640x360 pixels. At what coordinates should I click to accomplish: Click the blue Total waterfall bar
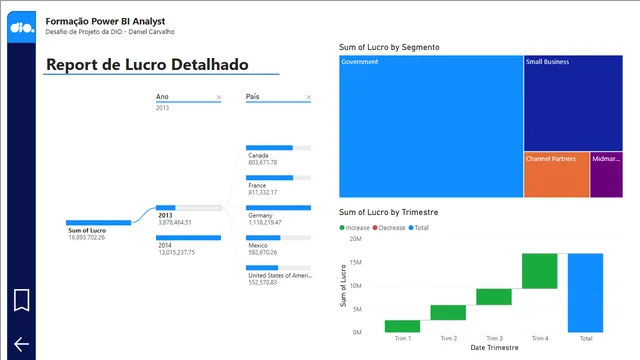(585, 293)
